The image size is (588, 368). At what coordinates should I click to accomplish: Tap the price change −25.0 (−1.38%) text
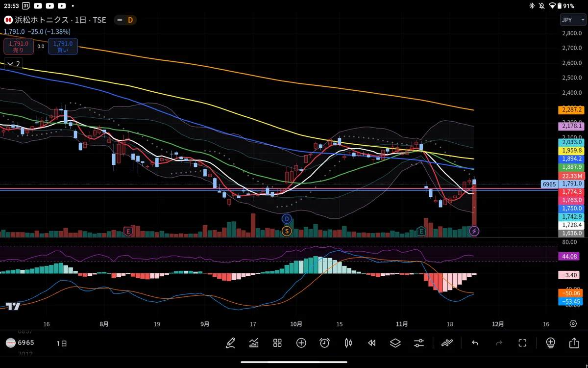(x=49, y=31)
